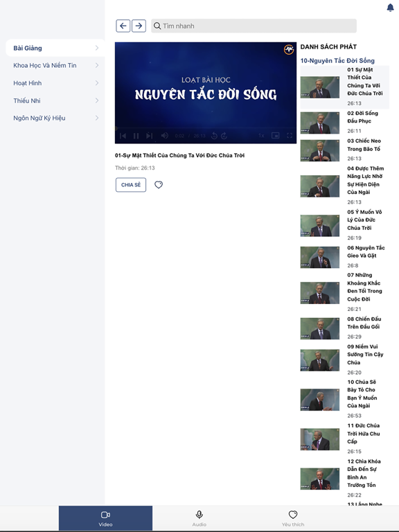
Task: Play thumbnail 02 Đời Sống Đầu Phục
Action: [319, 123]
